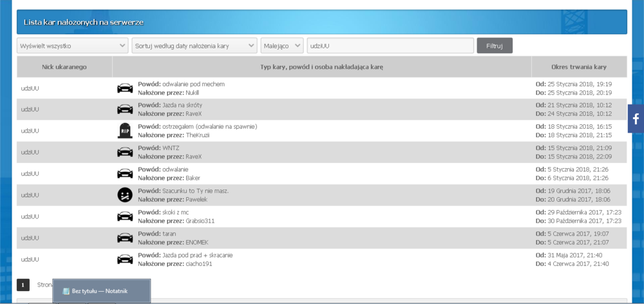This screenshot has width=644, height=304.
Task: Open 'Sortuj według daty nałożenia kary' dropdown
Action: (194, 46)
